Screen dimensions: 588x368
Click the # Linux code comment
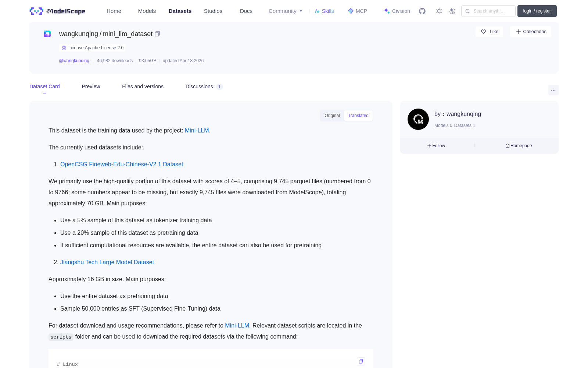[x=67, y=364]
